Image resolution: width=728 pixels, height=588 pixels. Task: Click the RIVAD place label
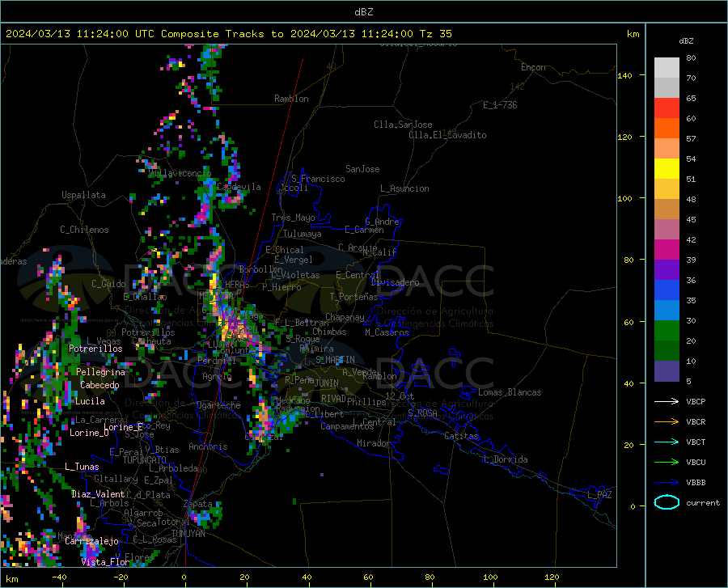coord(333,399)
